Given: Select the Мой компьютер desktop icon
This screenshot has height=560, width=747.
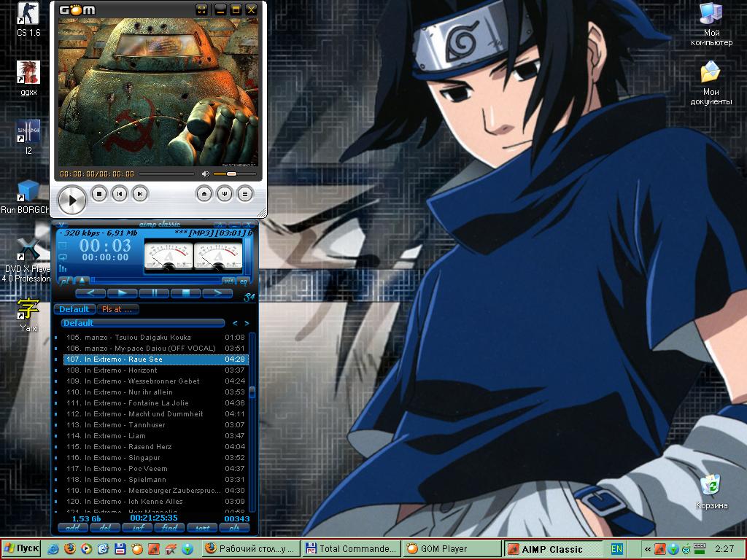Looking at the screenshot, I should click(711, 25).
